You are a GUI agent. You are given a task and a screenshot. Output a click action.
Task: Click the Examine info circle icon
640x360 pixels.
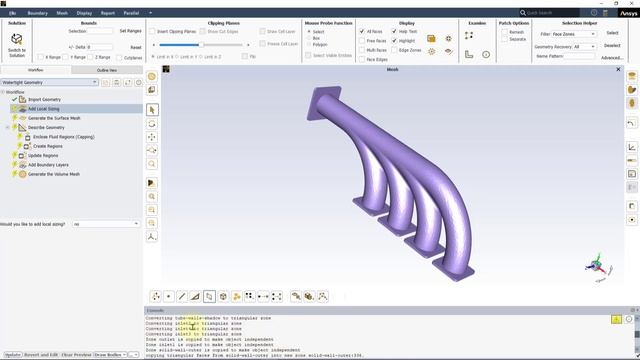click(486, 54)
